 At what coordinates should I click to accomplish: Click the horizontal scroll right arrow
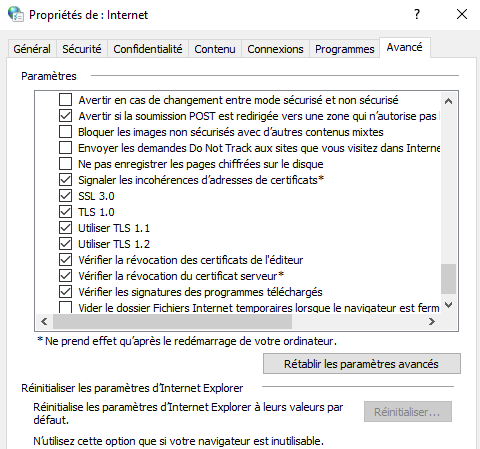point(432,322)
